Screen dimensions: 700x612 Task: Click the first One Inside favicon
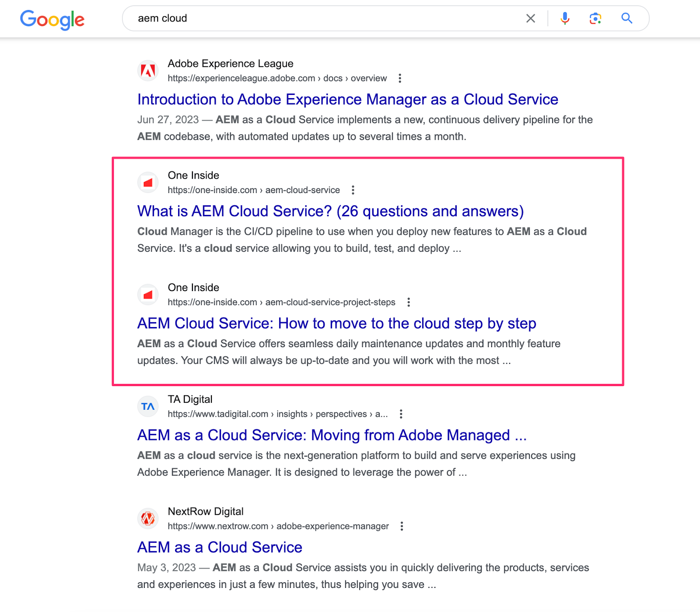point(148,183)
